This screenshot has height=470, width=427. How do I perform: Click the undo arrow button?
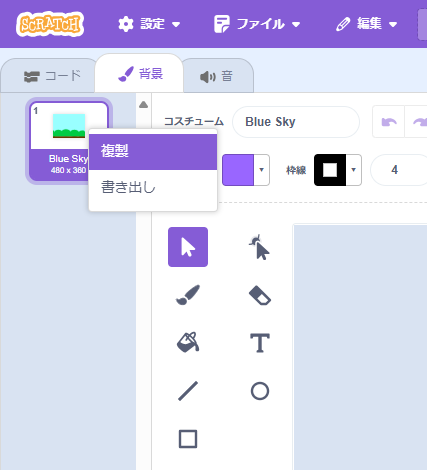pos(389,122)
